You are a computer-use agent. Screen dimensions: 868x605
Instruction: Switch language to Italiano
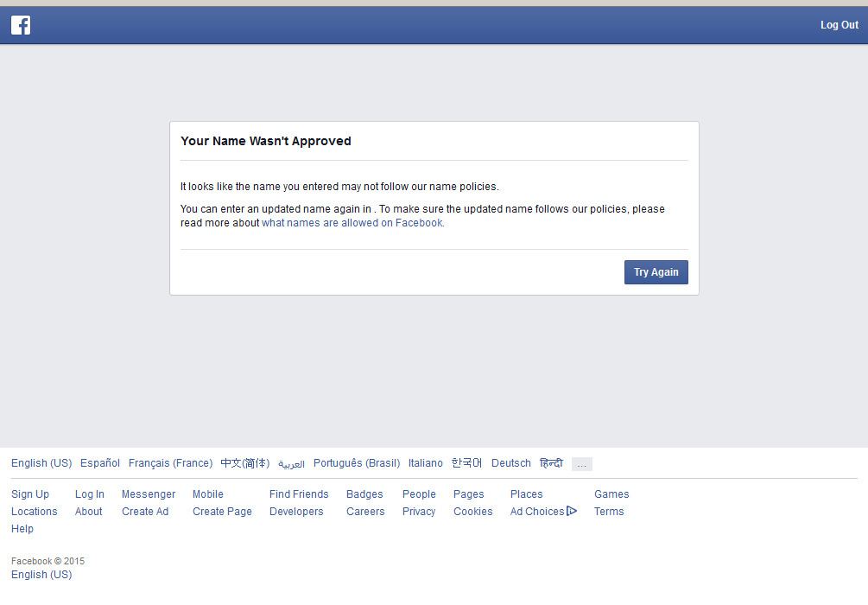click(426, 463)
